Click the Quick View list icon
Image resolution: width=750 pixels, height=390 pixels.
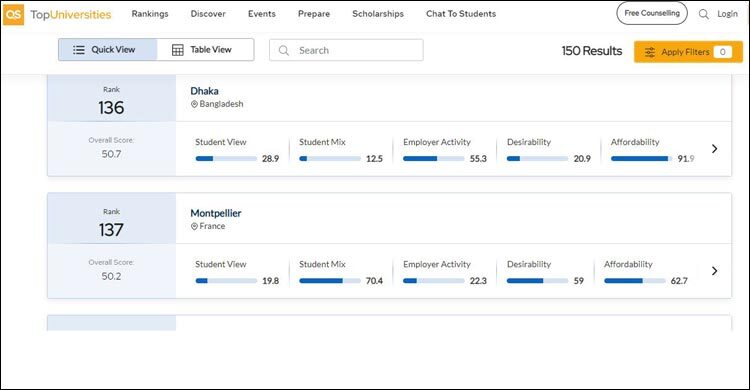tap(79, 50)
